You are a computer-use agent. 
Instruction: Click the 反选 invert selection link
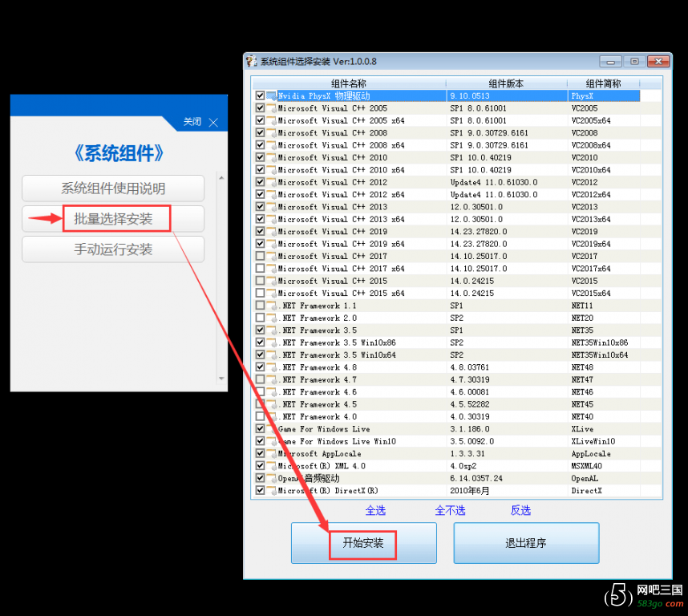(x=521, y=510)
